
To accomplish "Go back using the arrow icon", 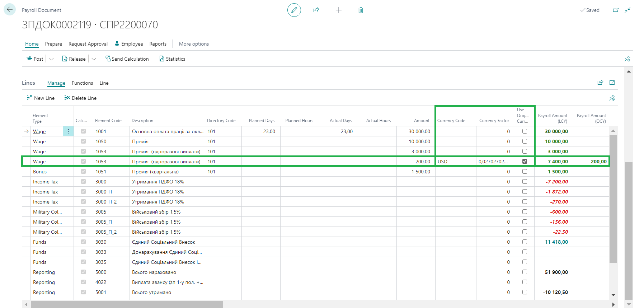I will 10,10.
